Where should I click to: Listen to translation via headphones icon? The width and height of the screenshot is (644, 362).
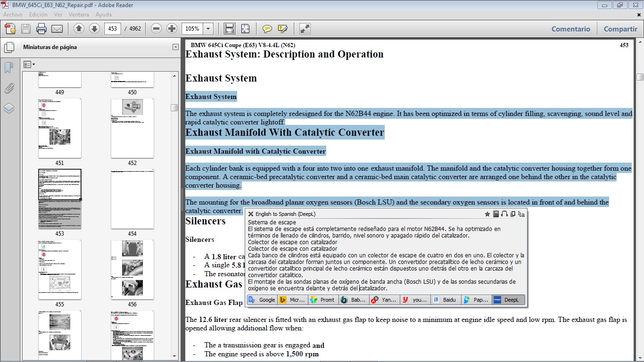(504, 214)
